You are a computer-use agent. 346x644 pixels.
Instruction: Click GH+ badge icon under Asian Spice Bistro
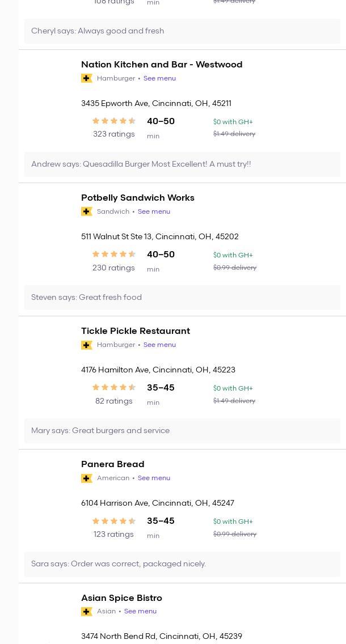(x=87, y=611)
